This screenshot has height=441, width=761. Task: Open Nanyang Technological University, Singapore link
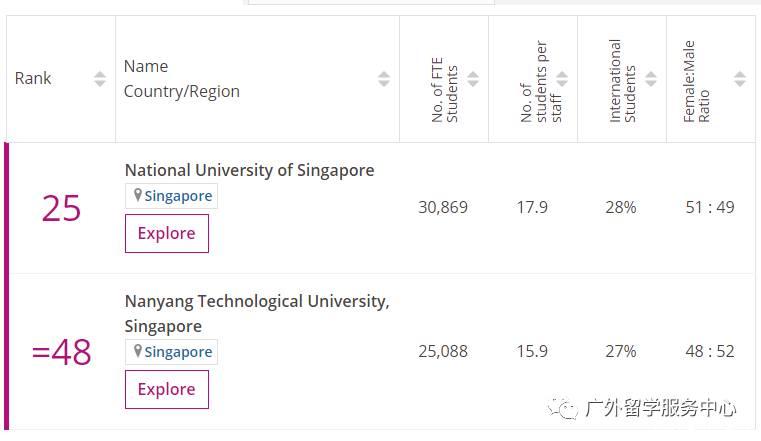tap(256, 301)
